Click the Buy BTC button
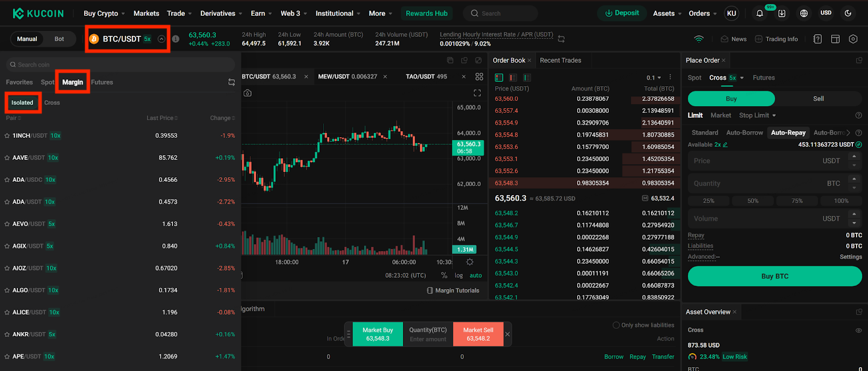This screenshot has height=371, width=868. click(x=775, y=276)
